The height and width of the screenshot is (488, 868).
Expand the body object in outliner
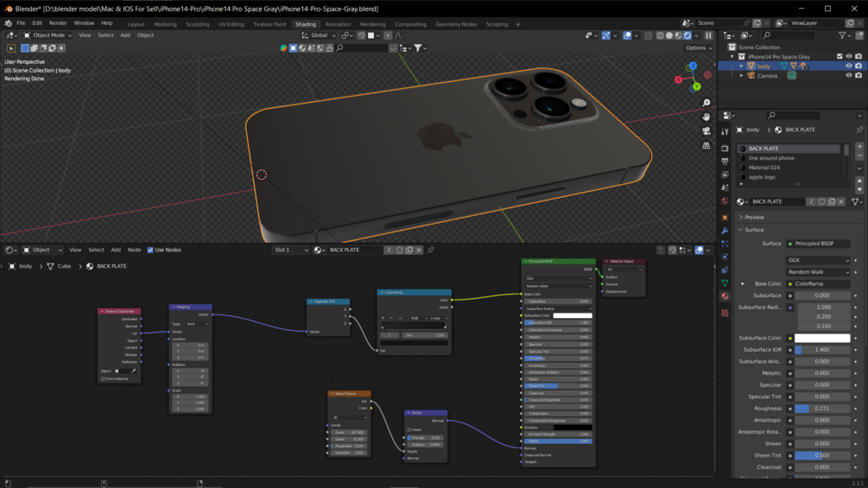click(742, 67)
